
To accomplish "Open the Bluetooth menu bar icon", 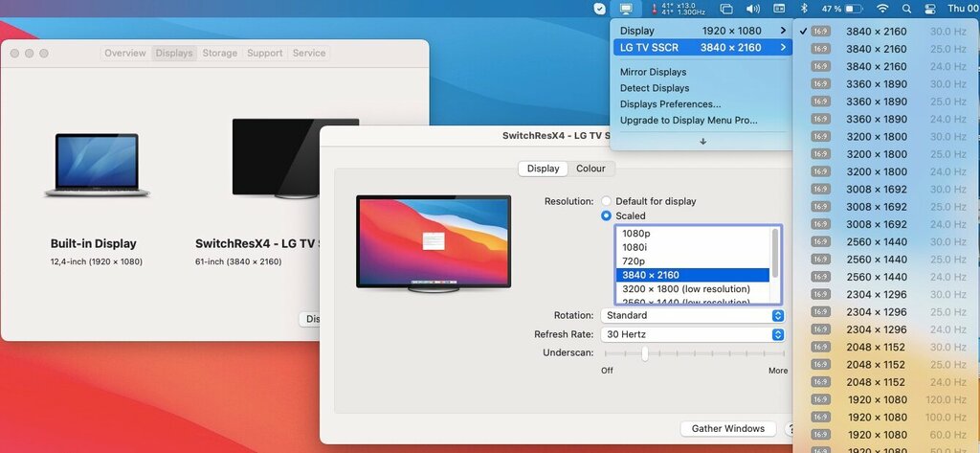I will coord(804,9).
